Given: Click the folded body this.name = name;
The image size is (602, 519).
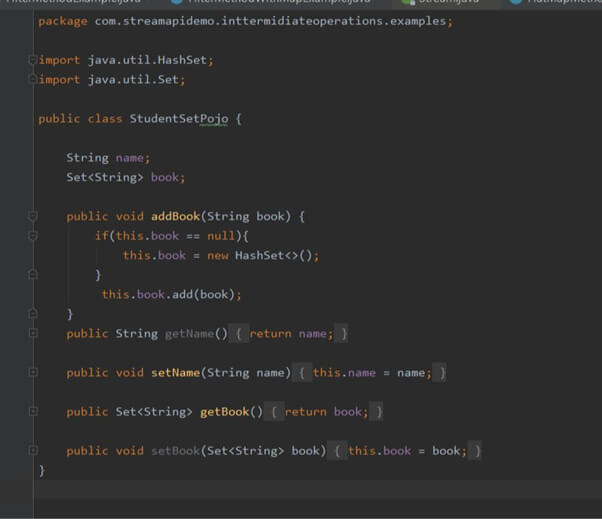Looking at the screenshot, I should 372,373.
